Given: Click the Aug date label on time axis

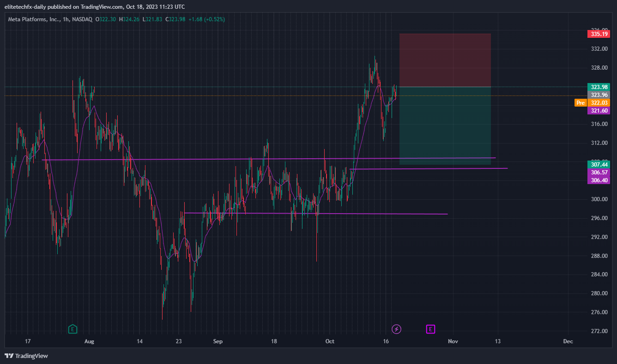Looking at the screenshot, I should coord(90,341).
